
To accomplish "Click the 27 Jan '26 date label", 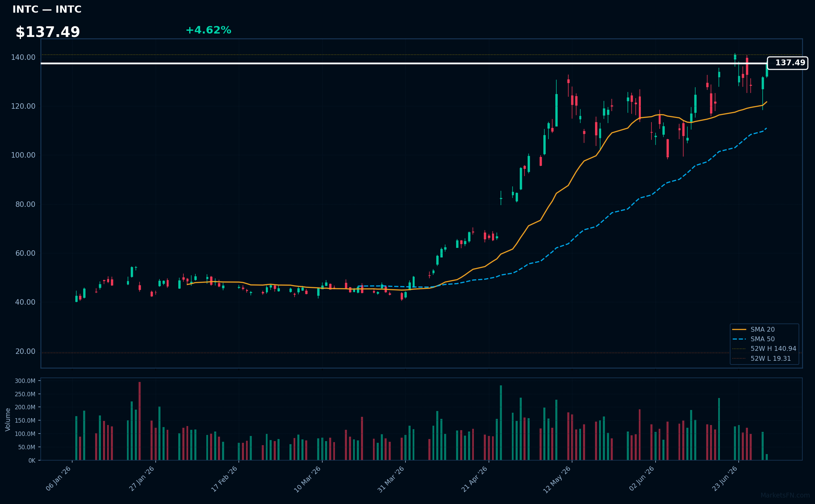I will click(142, 479).
